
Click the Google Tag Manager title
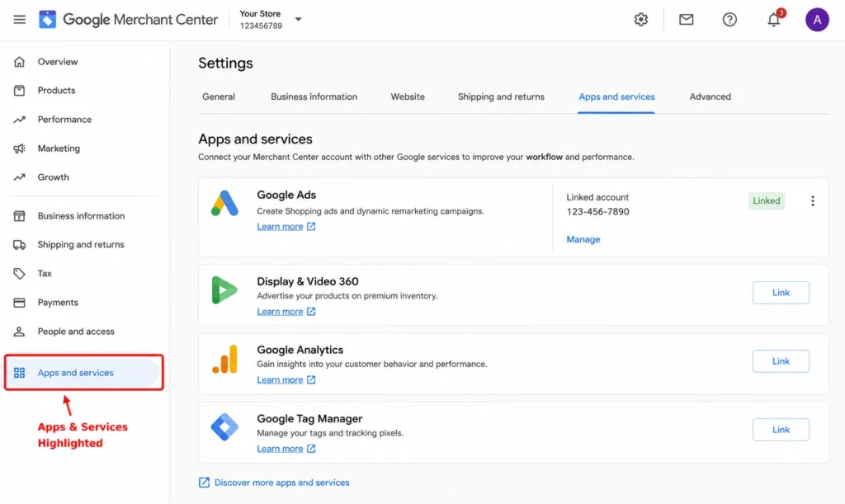[x=309, y=419]
